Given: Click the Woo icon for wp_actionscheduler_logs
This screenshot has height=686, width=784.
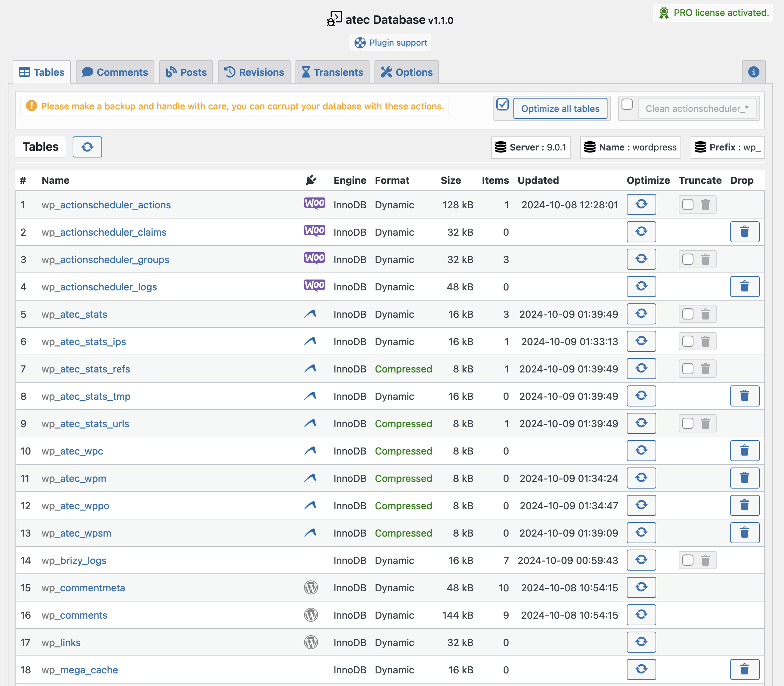Looking at the screenshot, I should 314,286.
